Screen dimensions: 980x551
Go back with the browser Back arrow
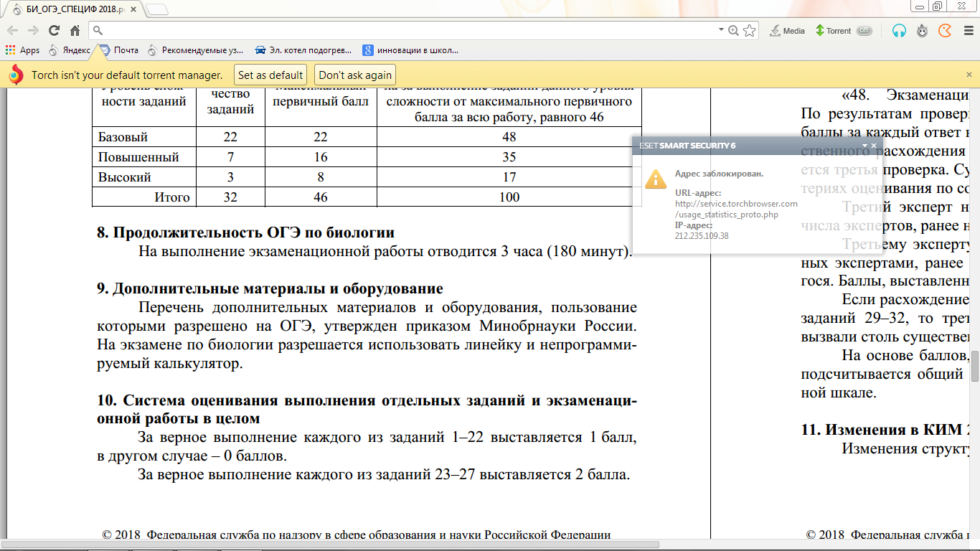(13, 31)
